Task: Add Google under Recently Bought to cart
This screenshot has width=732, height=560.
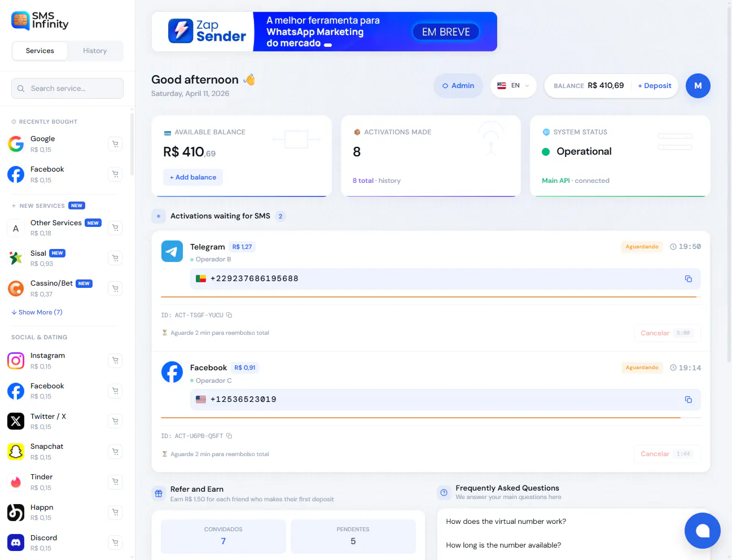Action: 115,144
